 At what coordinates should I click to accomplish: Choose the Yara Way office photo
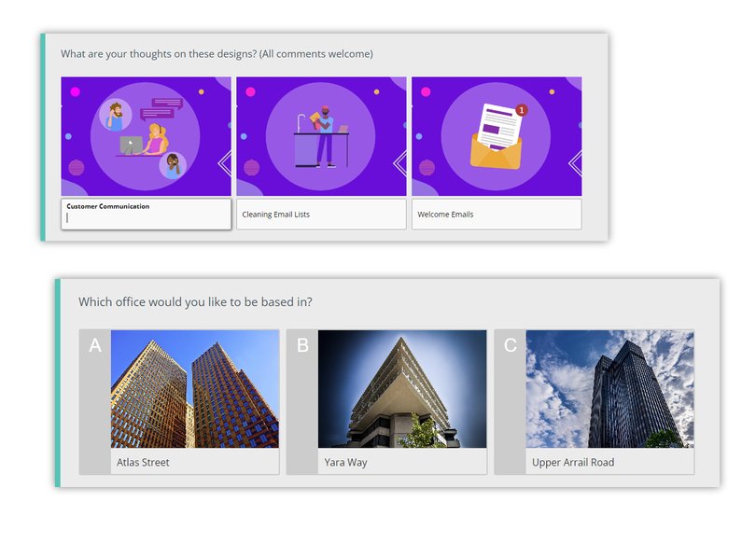[x=402, y=389]
